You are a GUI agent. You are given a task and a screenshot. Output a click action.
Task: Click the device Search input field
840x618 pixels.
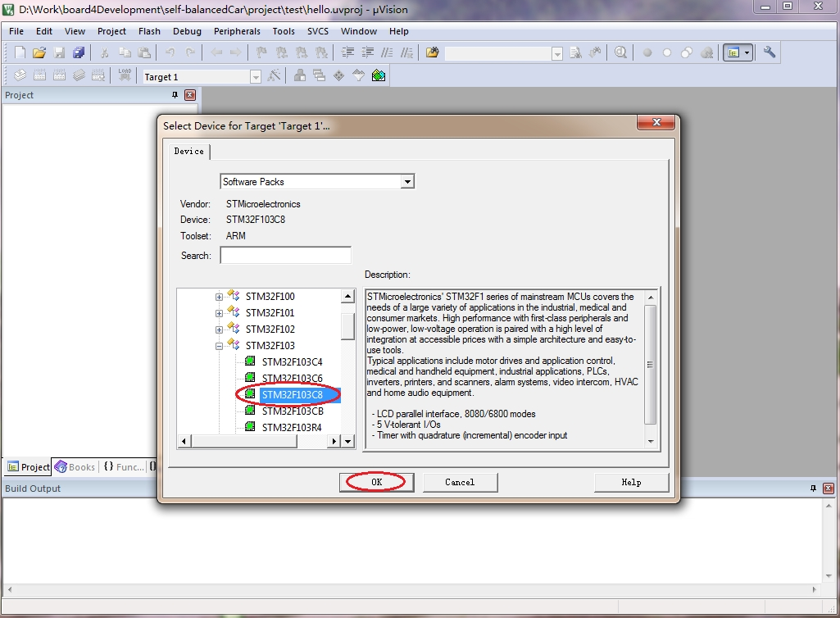click(285, 255)
